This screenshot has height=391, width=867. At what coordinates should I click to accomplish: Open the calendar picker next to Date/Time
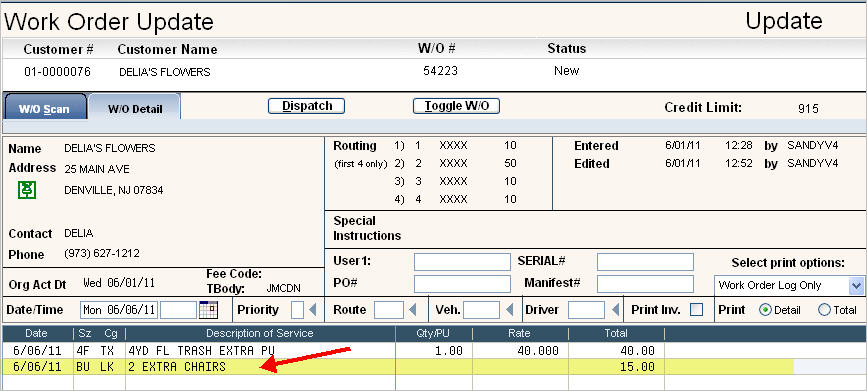coord(209,310)
